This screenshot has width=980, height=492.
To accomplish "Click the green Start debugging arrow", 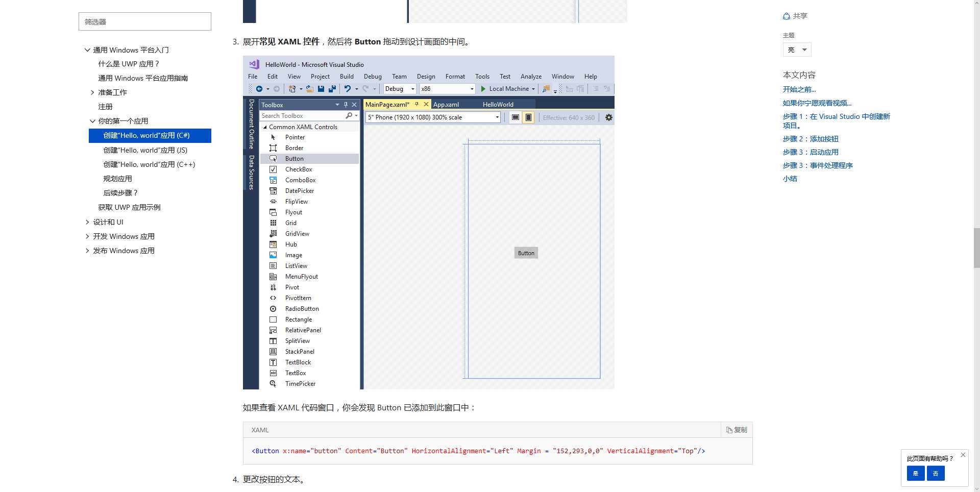I will (483, 89).
